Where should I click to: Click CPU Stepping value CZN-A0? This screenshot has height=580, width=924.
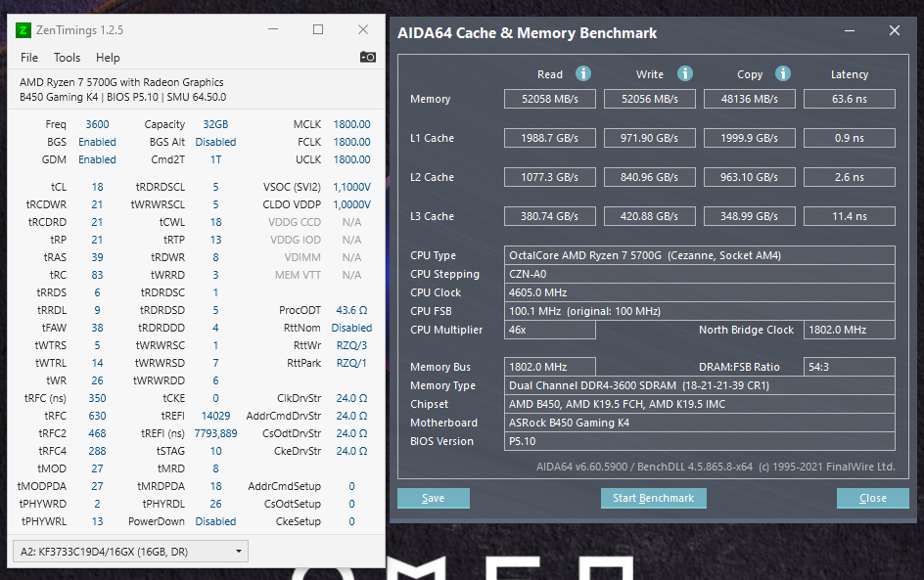pos(700,274)
